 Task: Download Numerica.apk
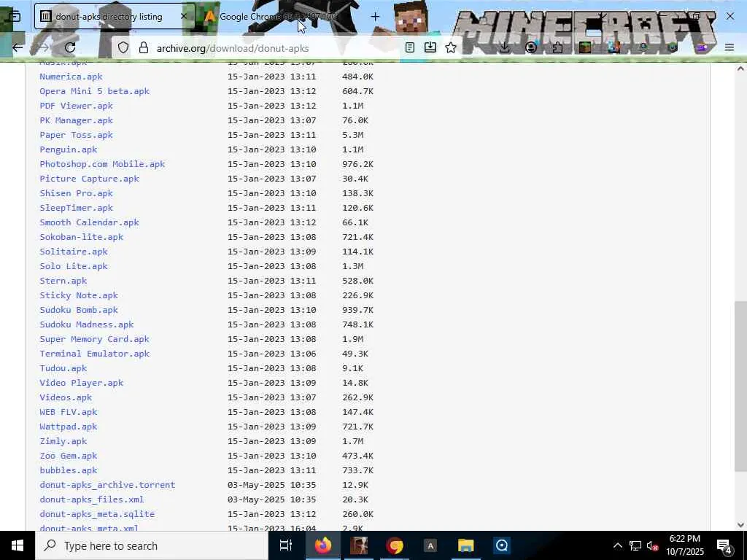(x=71, y=76)
